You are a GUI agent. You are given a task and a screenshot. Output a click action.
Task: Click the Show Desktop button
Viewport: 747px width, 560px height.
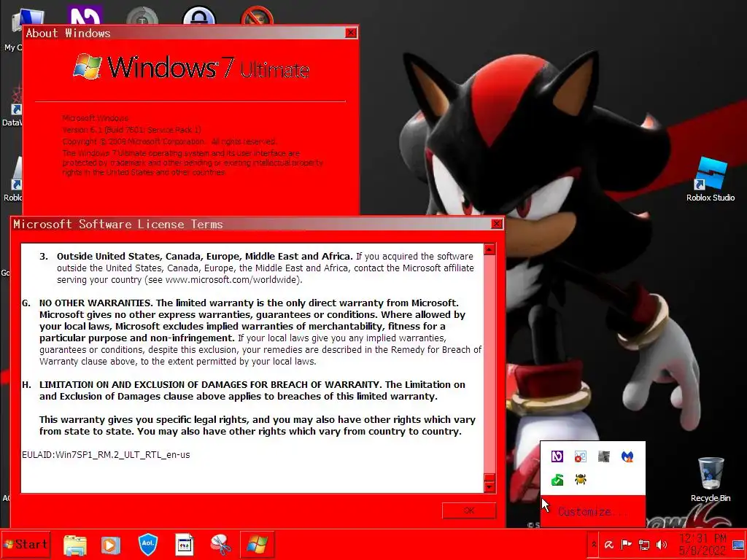(x=738, y=545)
